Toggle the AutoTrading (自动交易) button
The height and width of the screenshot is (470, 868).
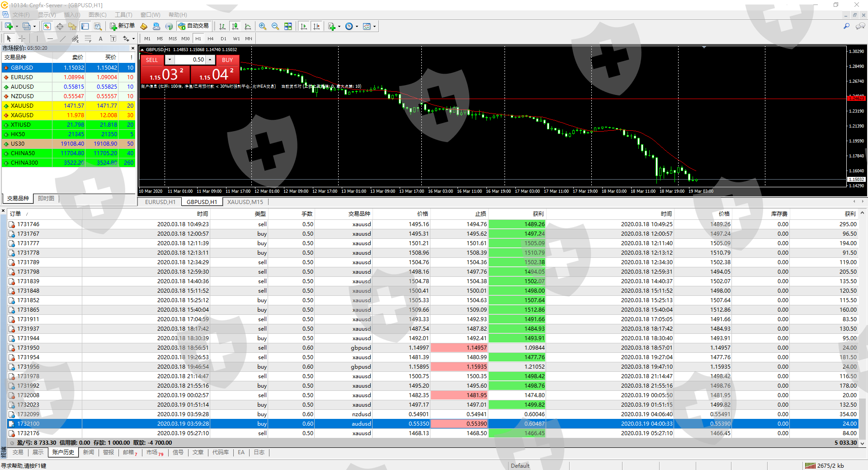[x=193, y=26]
